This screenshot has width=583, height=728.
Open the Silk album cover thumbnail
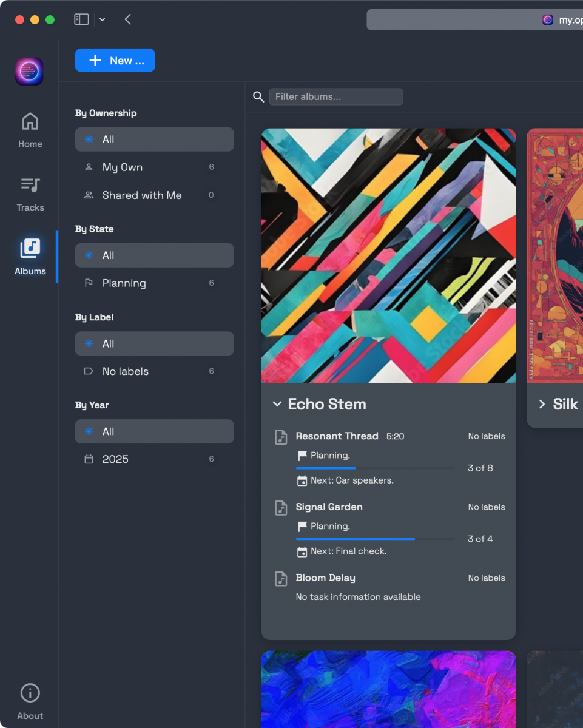point(554,255)
